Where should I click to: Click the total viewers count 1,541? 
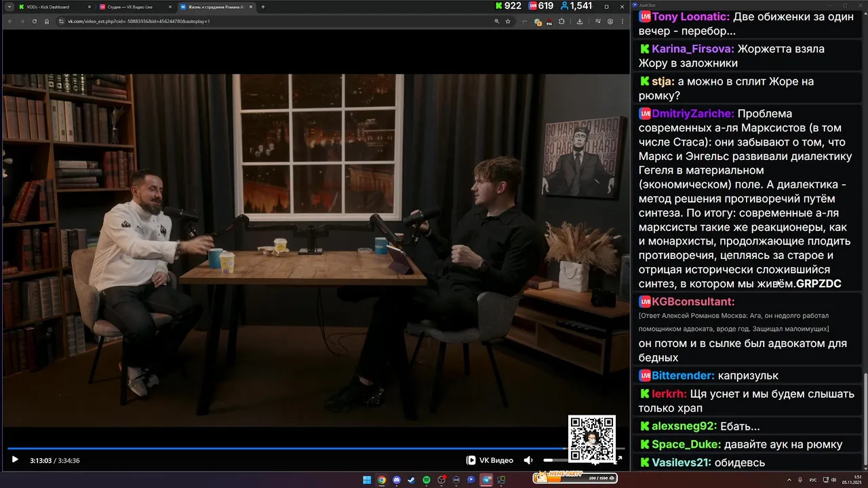click(x=576, y=6)
